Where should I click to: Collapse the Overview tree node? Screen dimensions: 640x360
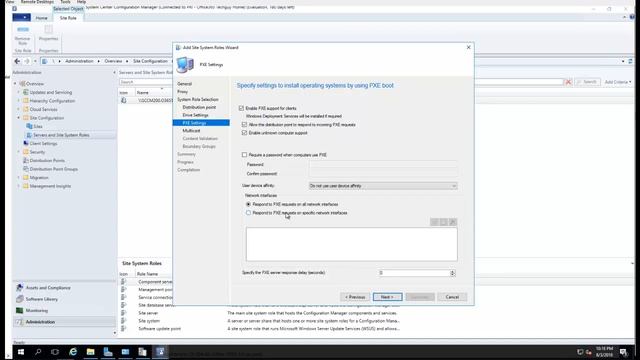[x=16, y=84]
